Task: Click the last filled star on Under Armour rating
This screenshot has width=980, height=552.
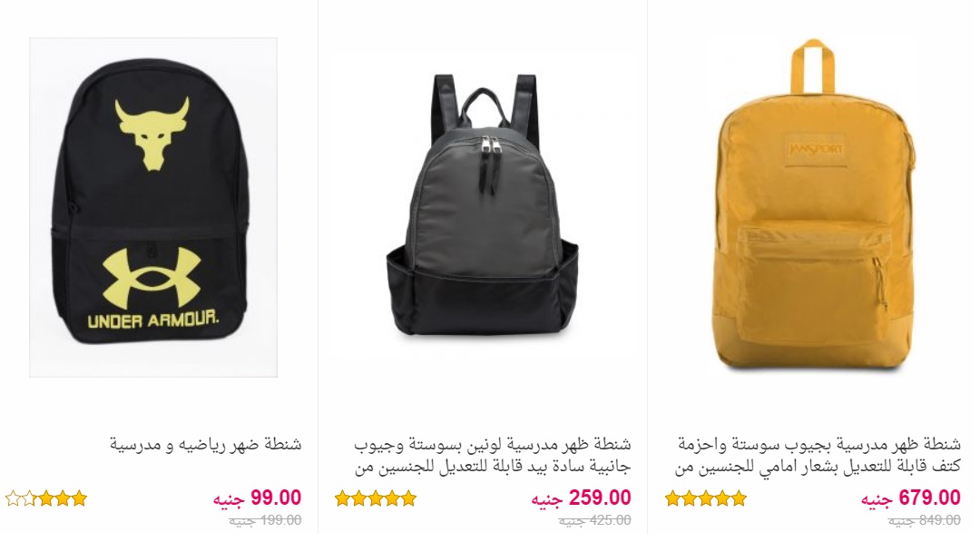Action: pyautogui.click(x=45, y=498)
